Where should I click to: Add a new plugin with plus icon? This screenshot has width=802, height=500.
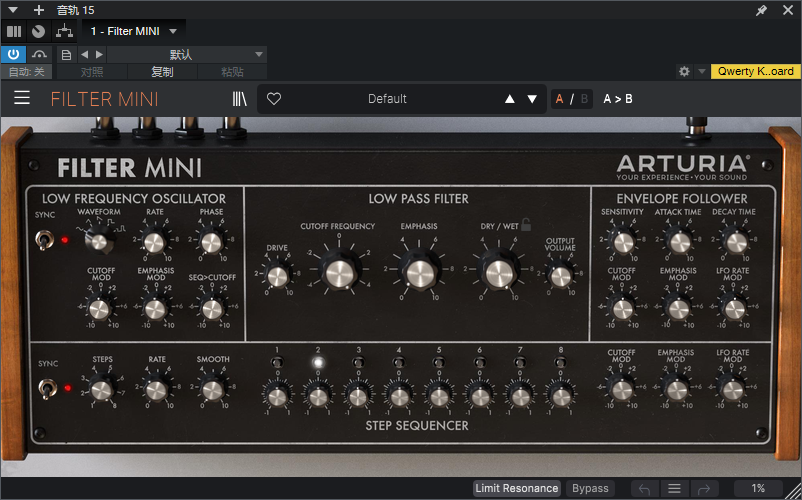[x=38, y=10]
